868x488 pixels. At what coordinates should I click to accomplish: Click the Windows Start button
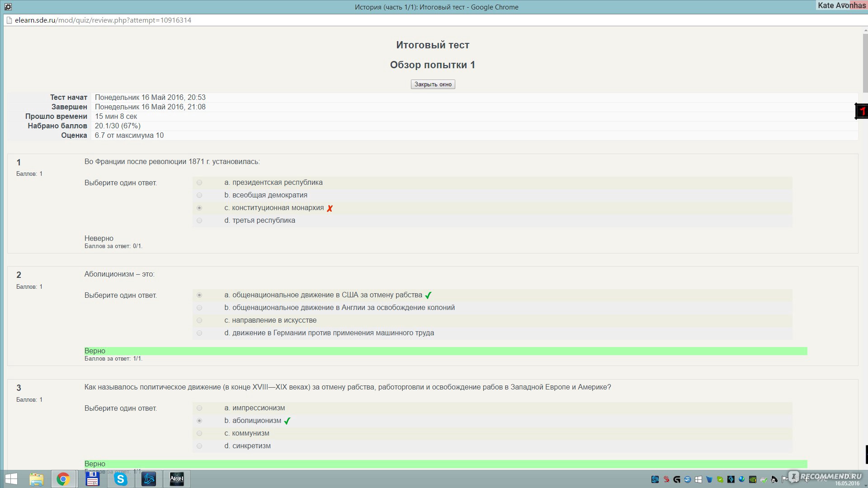[11, 479]
